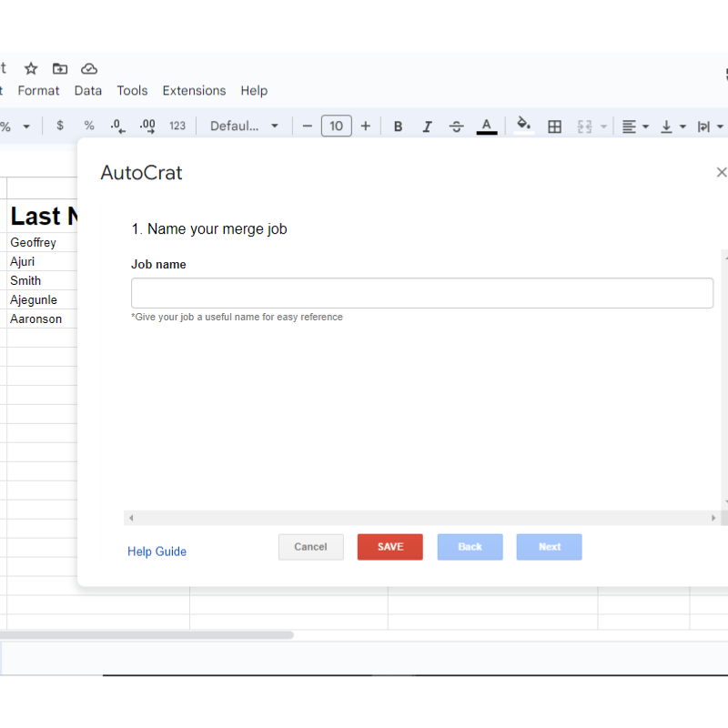Image resolution: width=728 pixels, height=728 pixels.
Task: Open the borders tool
Action: click(x=554, y=126)
